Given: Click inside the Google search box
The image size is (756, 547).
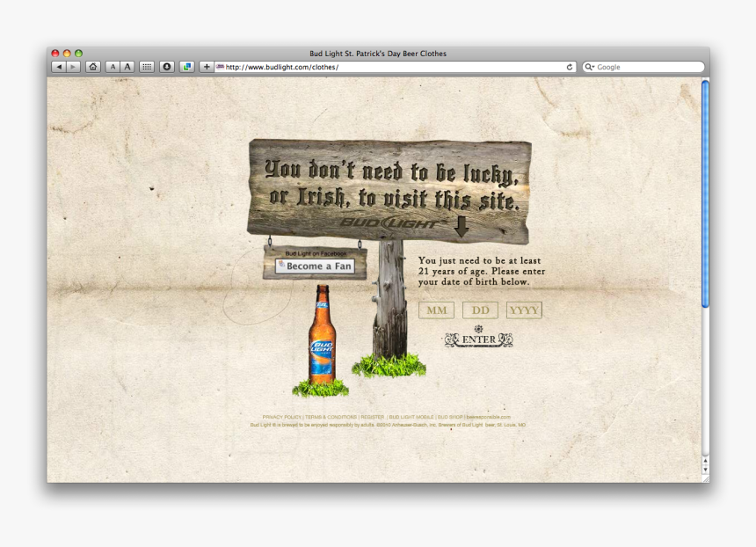Looking at the screenshot, I should pyautogui.click(x=643, y=67).
